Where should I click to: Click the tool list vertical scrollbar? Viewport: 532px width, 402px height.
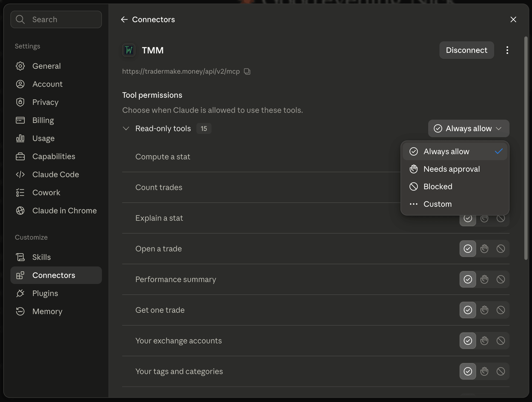point(526,148)
